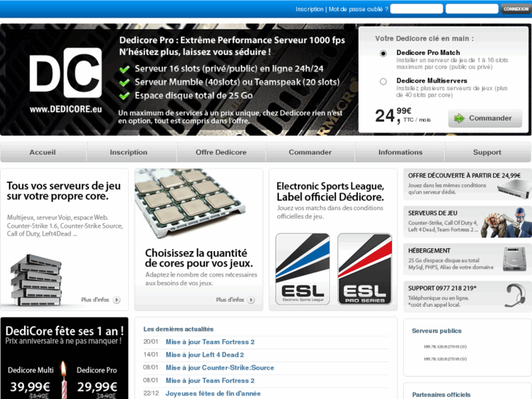532x399 pixels.
Task: Open the Support navigation tab
Action: tap(487, 152)
